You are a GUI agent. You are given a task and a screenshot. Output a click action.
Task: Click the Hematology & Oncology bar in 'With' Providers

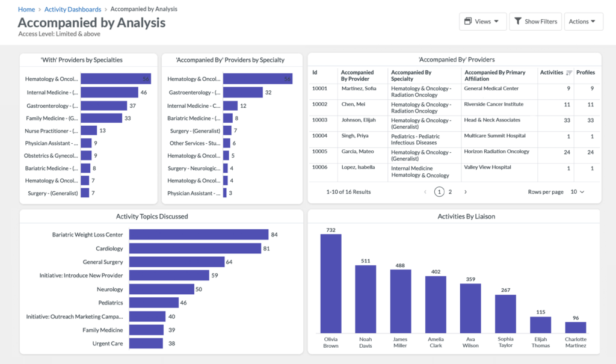tap(114, 79)
